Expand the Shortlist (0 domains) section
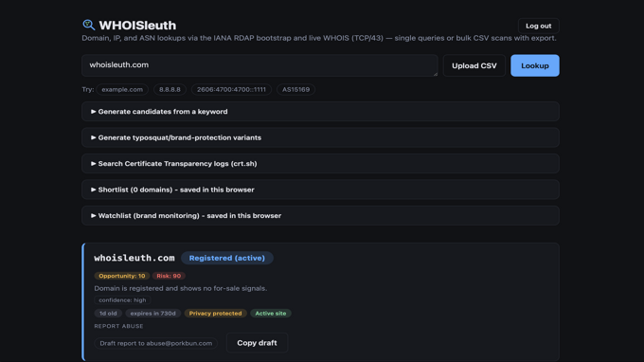The image size is (644, 362). tap(320, 190)
